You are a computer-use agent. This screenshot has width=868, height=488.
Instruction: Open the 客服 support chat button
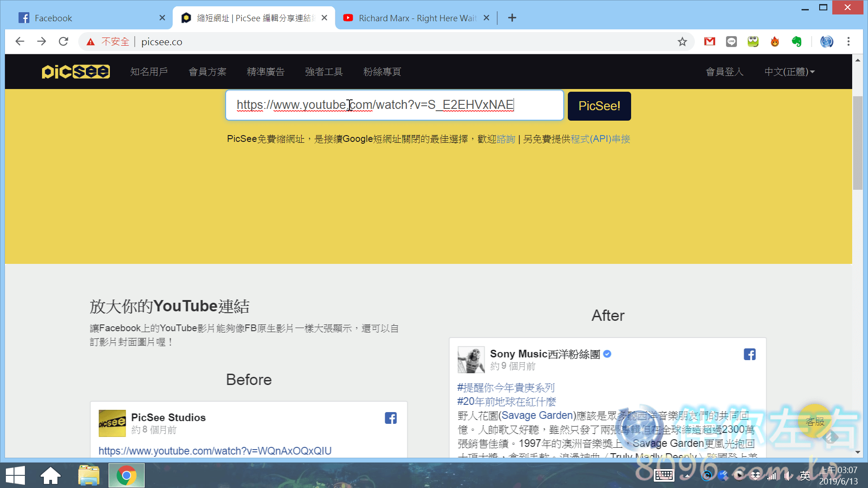pyautogui.click(x=815, y=421)
